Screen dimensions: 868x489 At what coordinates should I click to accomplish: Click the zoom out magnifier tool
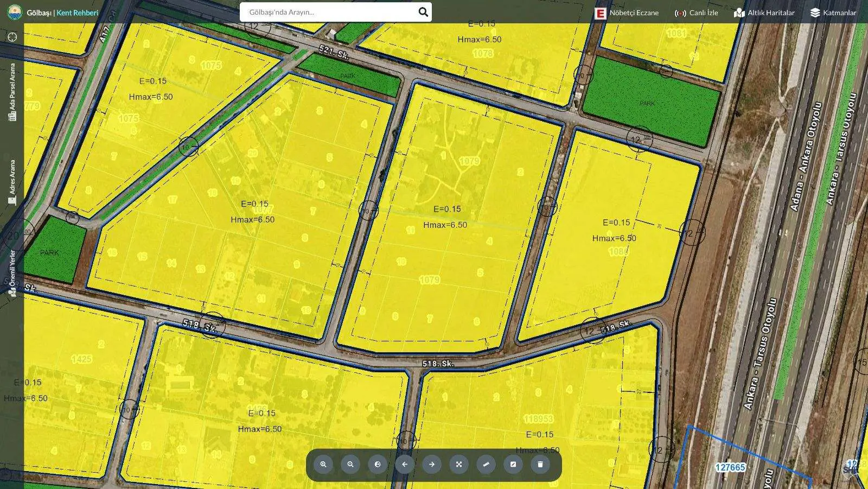click(350, 465)
